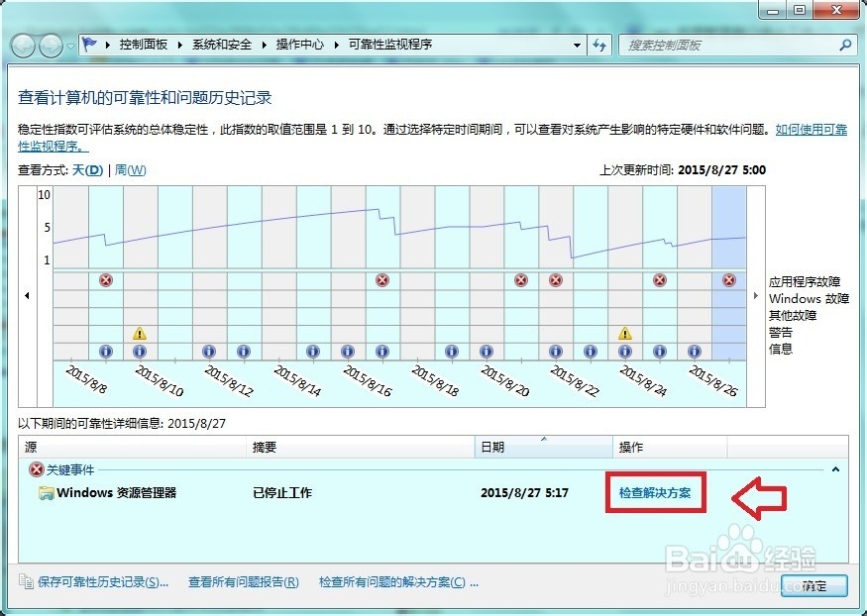Click the 已停止工作 summary cell

pos(282,493)
